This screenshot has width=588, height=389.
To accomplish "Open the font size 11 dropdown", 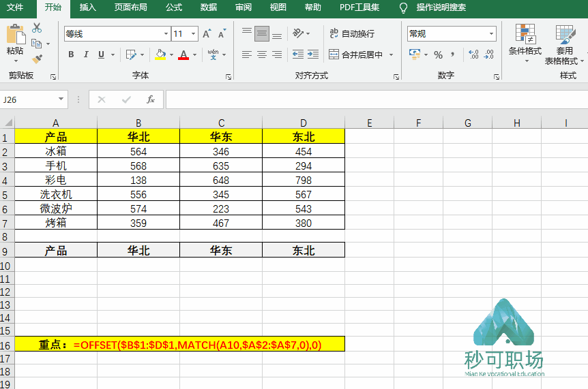I will pos(194,33).
